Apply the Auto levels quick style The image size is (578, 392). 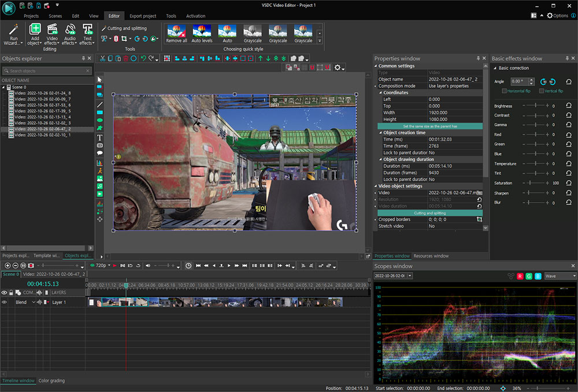(202, 33)
